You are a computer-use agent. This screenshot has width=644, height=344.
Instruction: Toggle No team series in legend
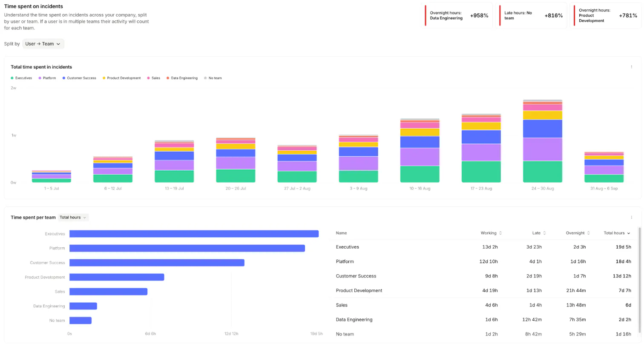click(x=213, y=78)
